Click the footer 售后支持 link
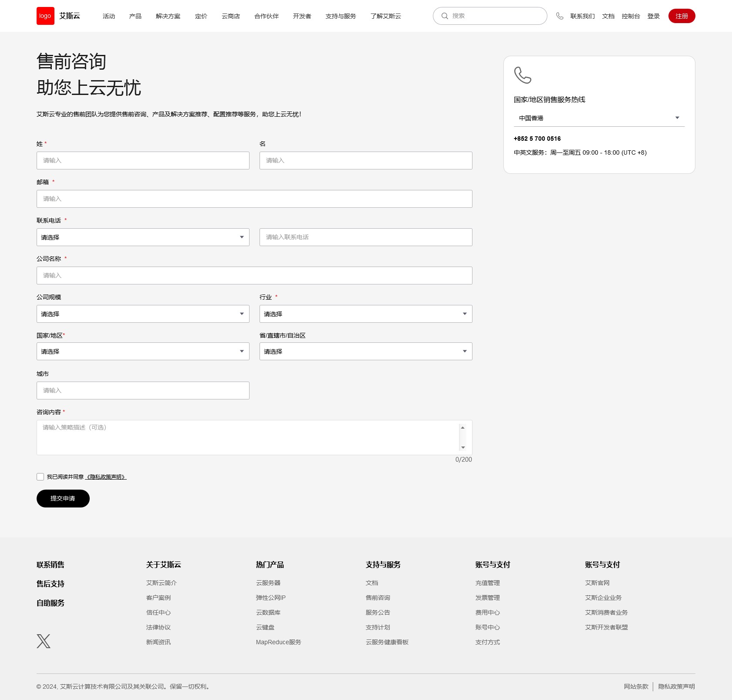The image size is (732, 700). click(x=51, y=584)
